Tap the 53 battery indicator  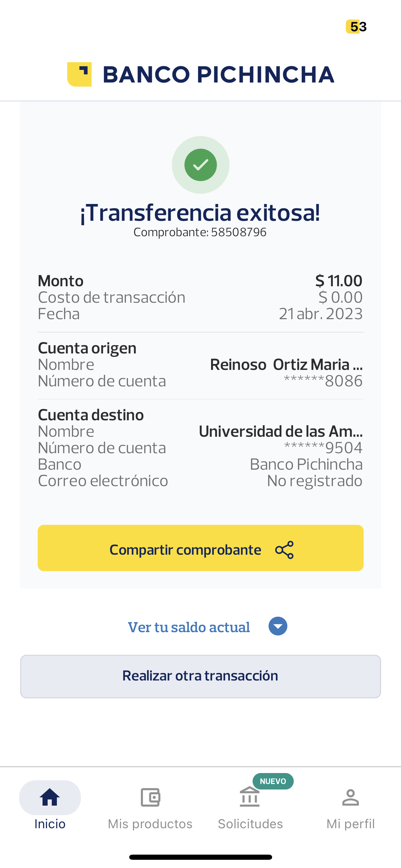pos(356,27)
